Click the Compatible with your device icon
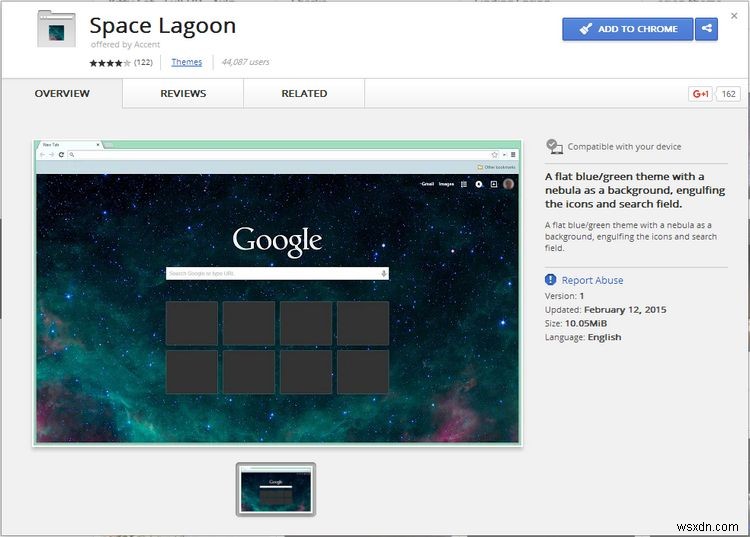This screenshot has width=750, height=537. click(x=554, y=146)
